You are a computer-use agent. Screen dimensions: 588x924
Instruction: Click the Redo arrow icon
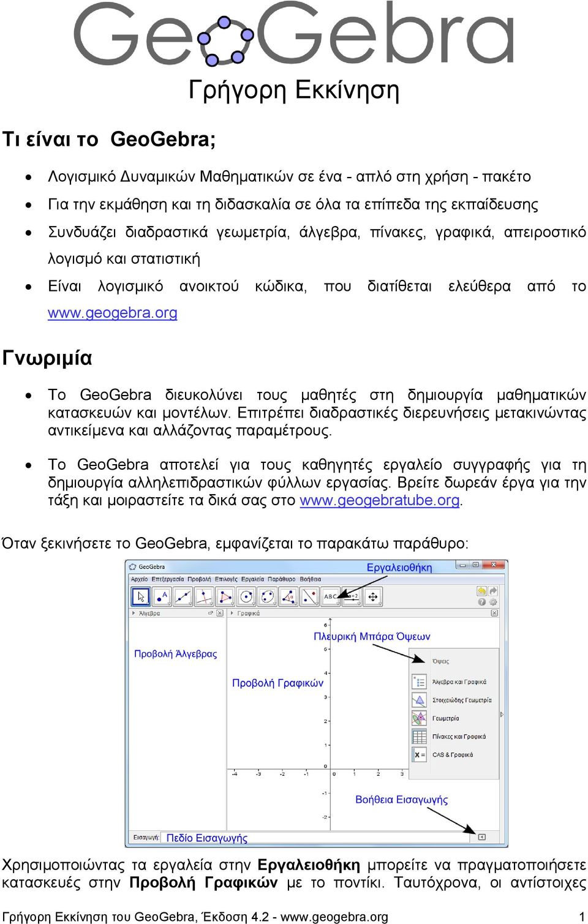pos(493,591)
